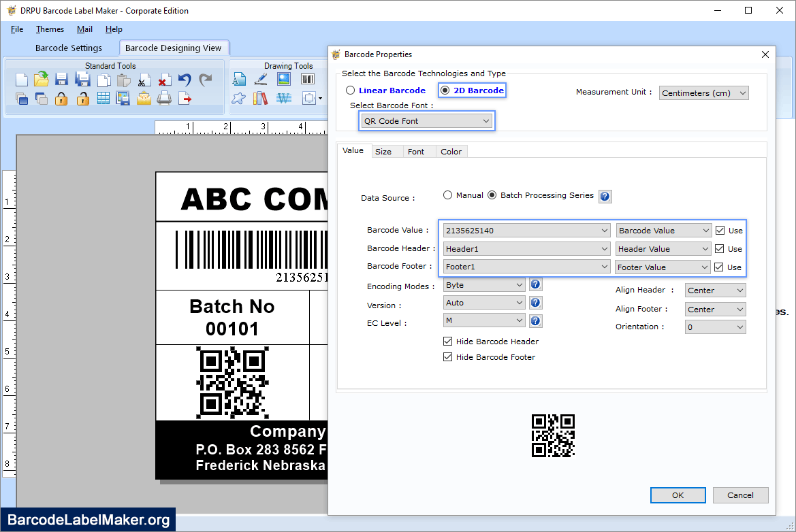The image size is (796, 532).
Task: Open the Orientation dropdown
Action: [x=715, y=327]
